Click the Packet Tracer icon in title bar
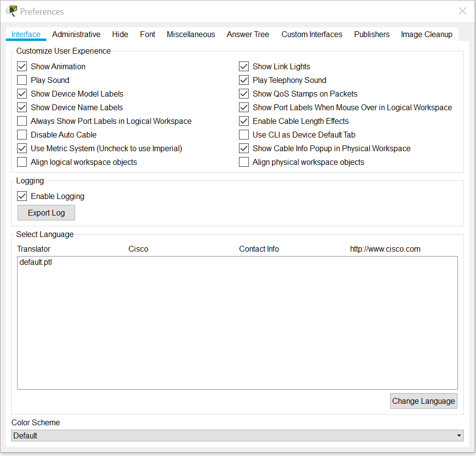Screen dimensions: 476x456 11,11
